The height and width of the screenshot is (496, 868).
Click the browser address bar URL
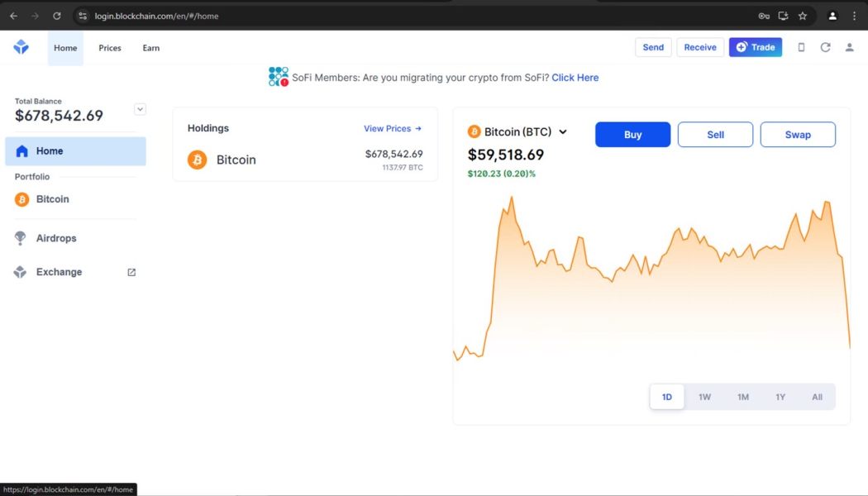click(157, 16)
